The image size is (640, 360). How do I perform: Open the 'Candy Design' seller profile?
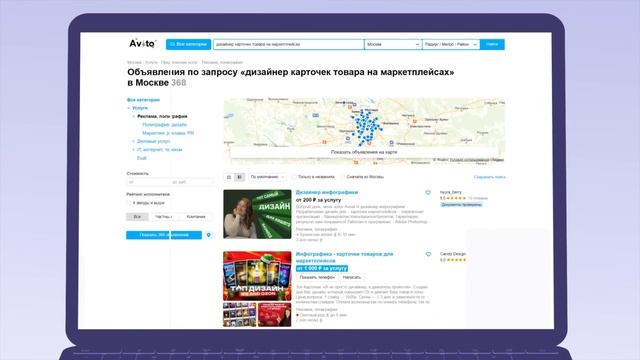click(453, 254)
